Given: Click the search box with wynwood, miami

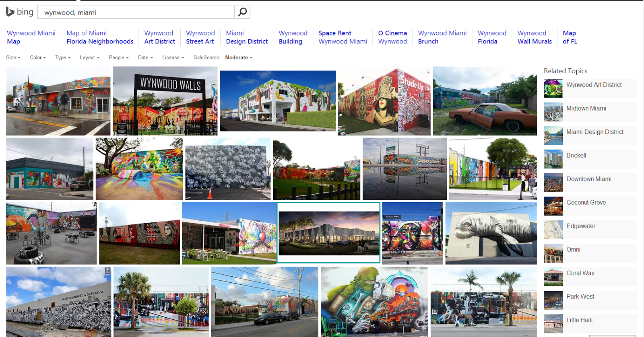Looking at the screenshot, I should (136, 12).
